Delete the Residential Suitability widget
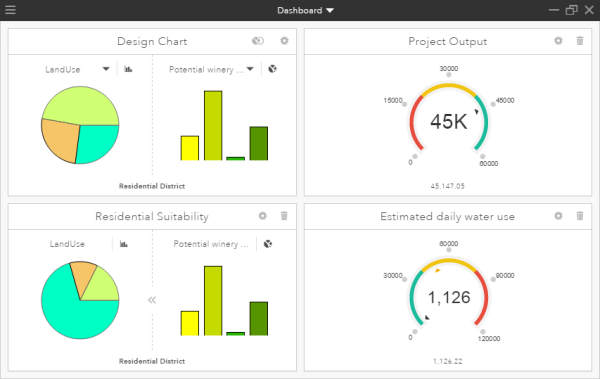The width and height of the screenshot is (600, 379). pos(284,216)
